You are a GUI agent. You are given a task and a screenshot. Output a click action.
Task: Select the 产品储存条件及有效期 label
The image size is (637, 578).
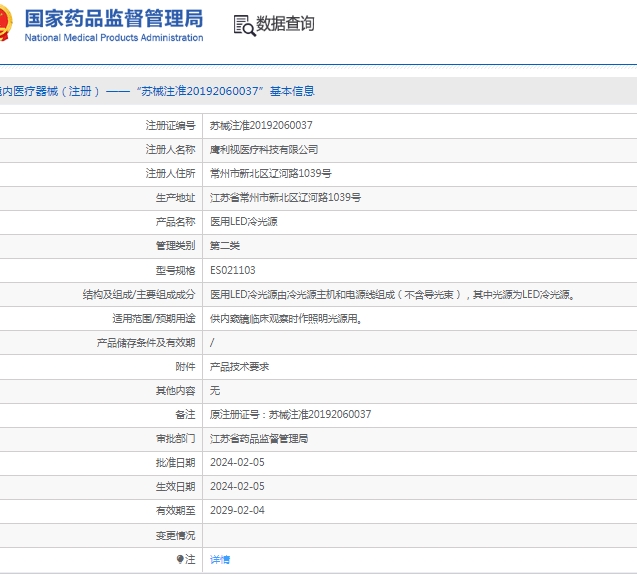tap(146, 342)
